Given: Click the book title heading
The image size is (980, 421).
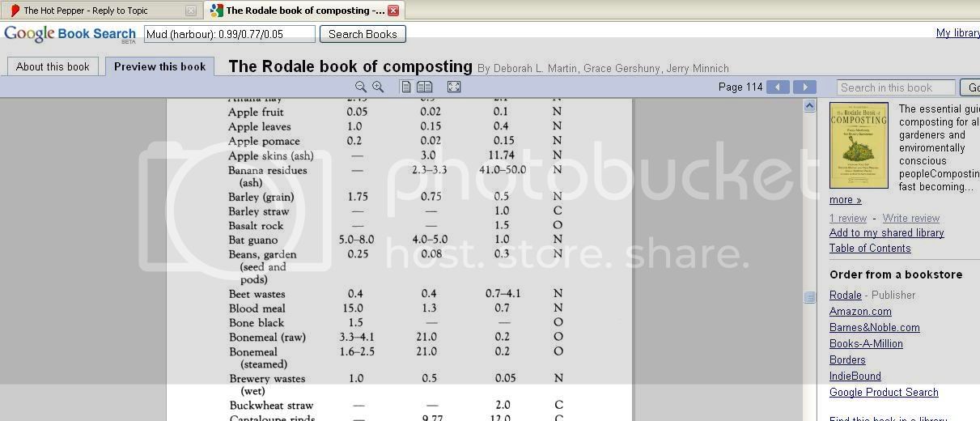Looking at the screenshot, I should (350, 66).
